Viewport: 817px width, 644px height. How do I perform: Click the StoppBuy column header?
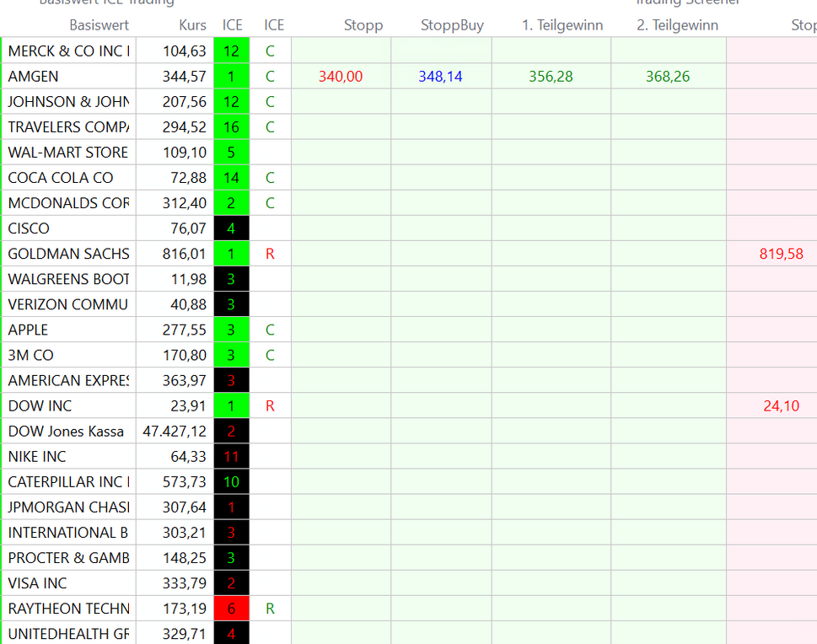pos(452,25)
